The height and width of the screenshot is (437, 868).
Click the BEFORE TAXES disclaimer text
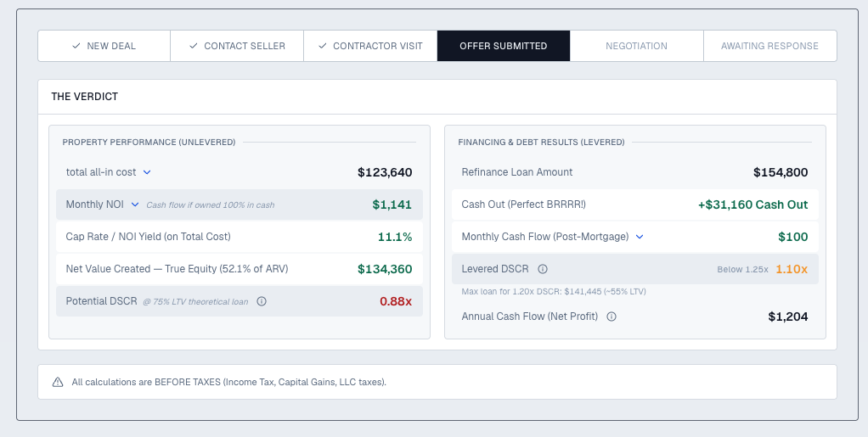(x=229, y=382)
